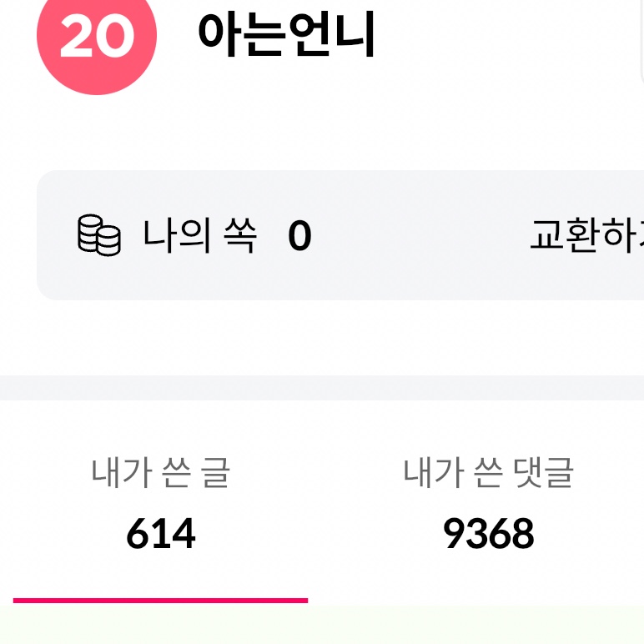Click the blank white area below 쏙 card

[x=322, y=338]
